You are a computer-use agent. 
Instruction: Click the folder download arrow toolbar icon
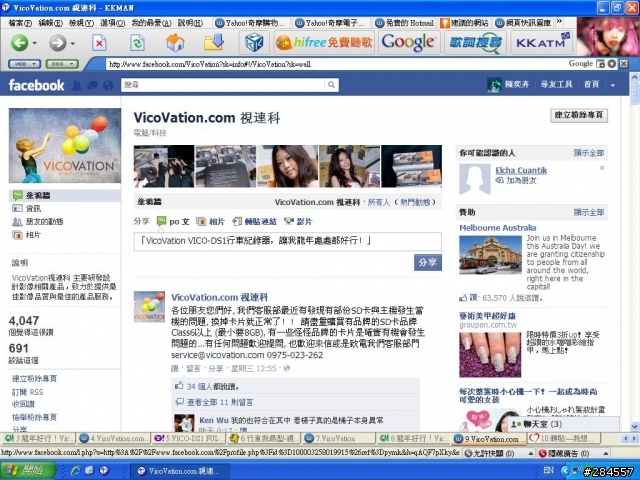click(x=214, y=42)
